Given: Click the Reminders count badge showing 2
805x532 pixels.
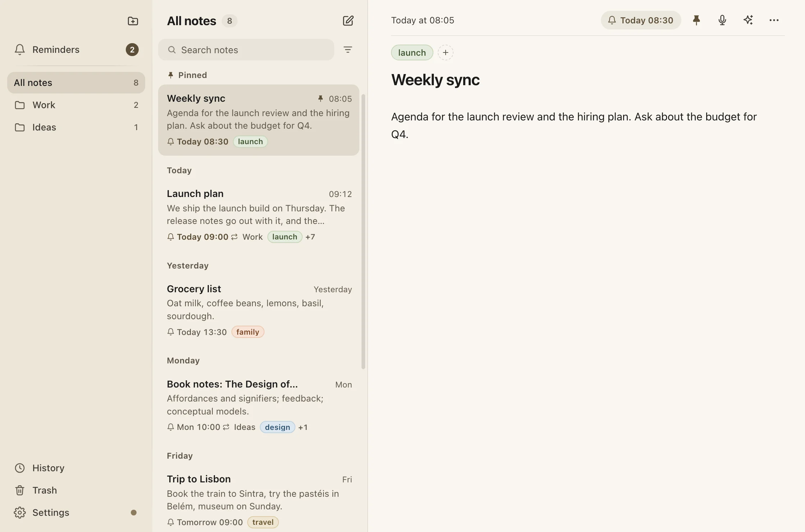Looking at the screenshot, I should point(132,50).
